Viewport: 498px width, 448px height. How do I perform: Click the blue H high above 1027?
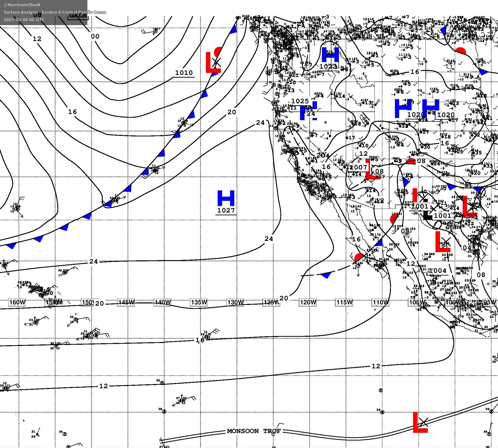pyautogui.click(x=226, y=198)
